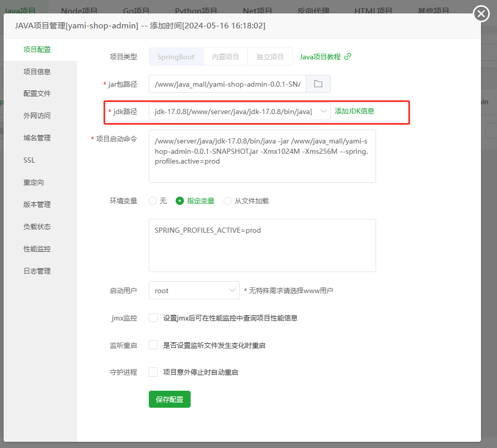The height and width of the screenshot is (448, 497).
Task: Switch to 配置文件 sidebar tab
Action: pyautogui.click(x=37, y=93)
